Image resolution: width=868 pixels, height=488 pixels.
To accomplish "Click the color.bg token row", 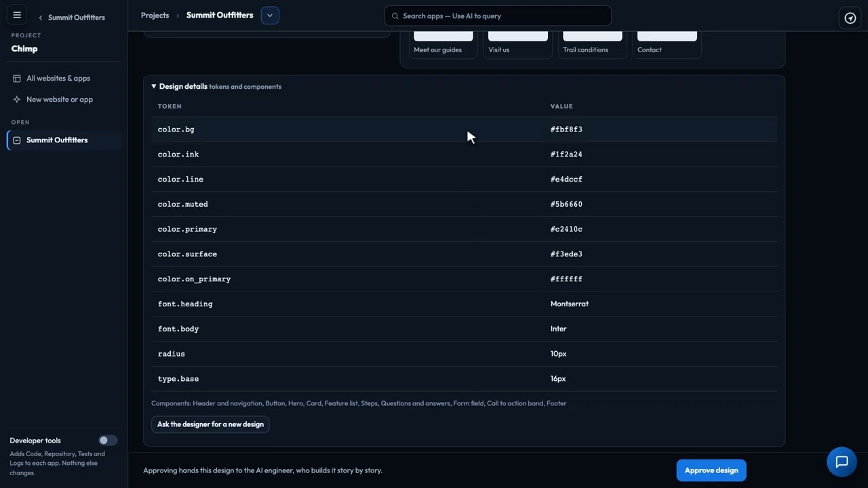I will 464,129.
